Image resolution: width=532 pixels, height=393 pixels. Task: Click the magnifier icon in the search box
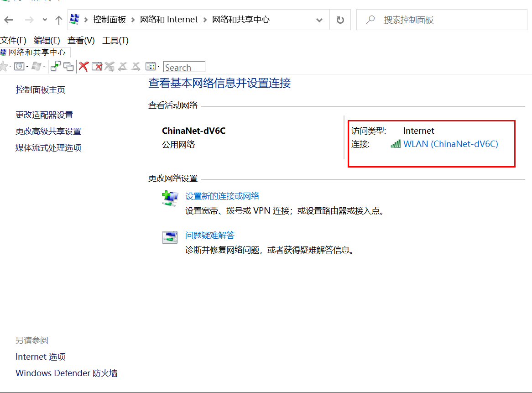coord(370,20)
